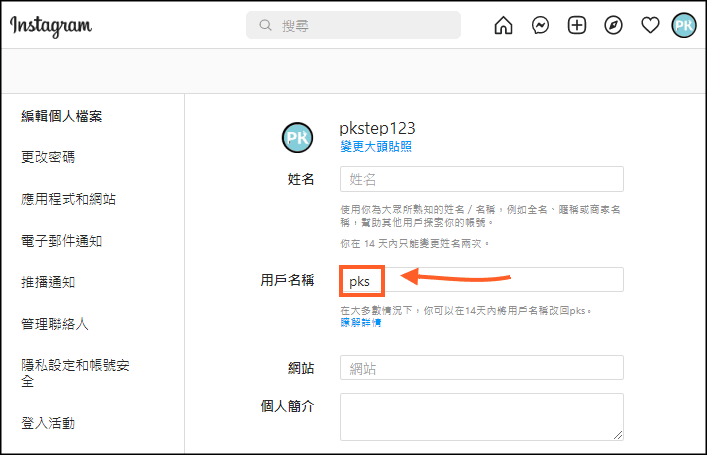Viewport: 707px width, 455px height.
Task: Open the Instagram home feed icon
Action: click(503, 25)
